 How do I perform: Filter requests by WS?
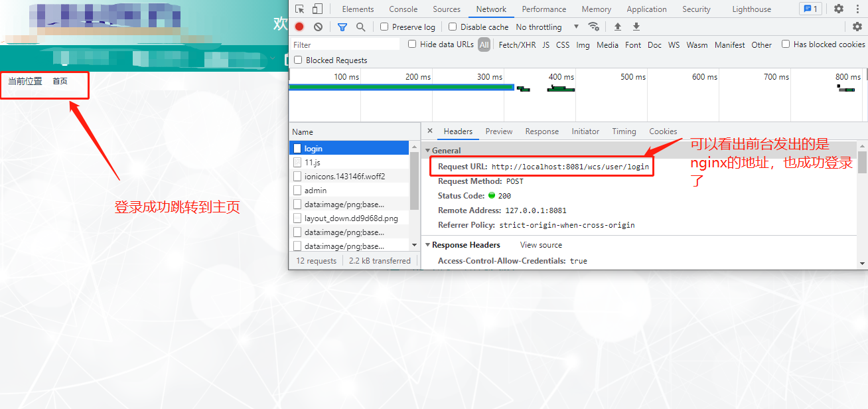coord(674,45)
